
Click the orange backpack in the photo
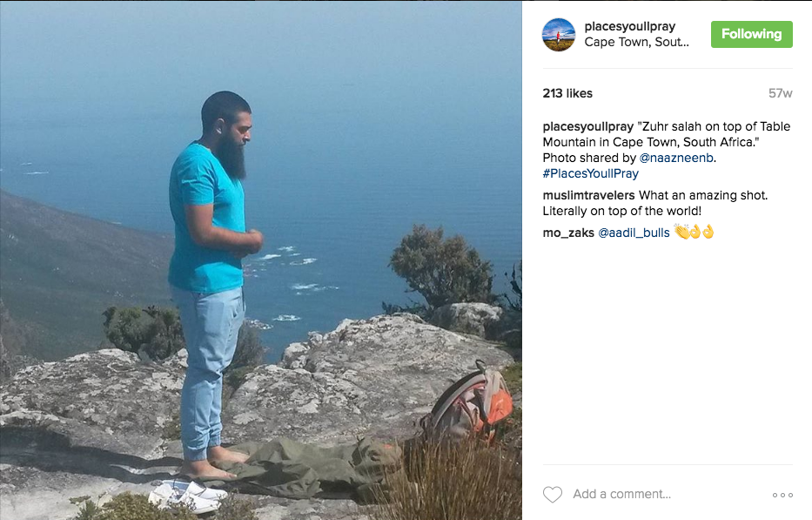tap(470, 403)
